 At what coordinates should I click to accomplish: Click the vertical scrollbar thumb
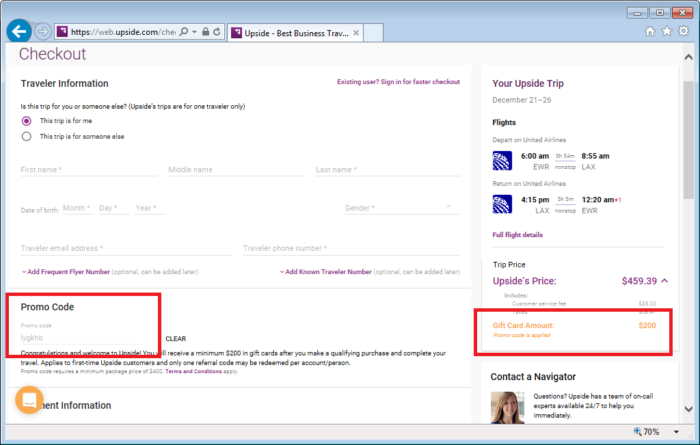click(x=688, y=140)
